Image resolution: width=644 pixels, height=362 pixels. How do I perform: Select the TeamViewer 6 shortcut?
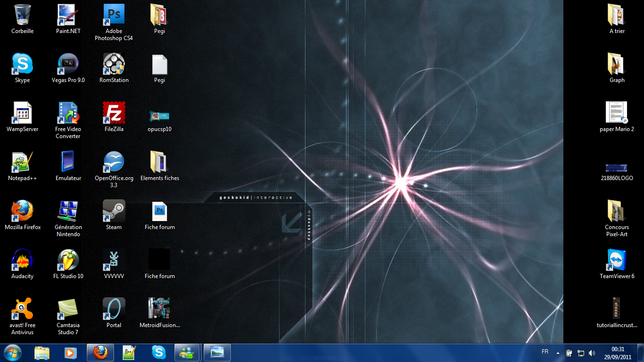617,260
